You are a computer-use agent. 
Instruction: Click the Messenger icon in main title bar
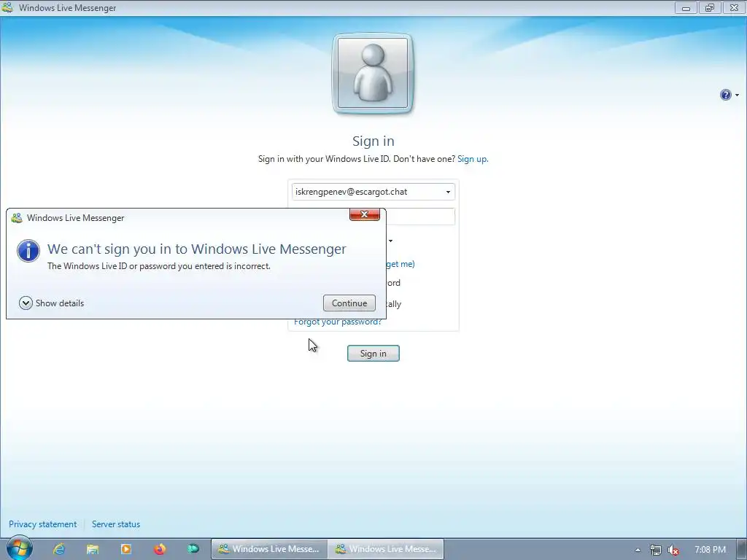(7, 7)
